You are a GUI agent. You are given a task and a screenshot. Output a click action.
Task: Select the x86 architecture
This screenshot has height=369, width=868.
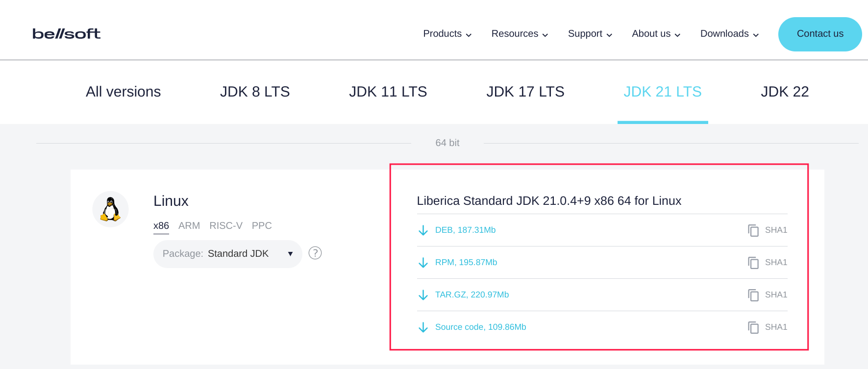(x=161, y=225)
